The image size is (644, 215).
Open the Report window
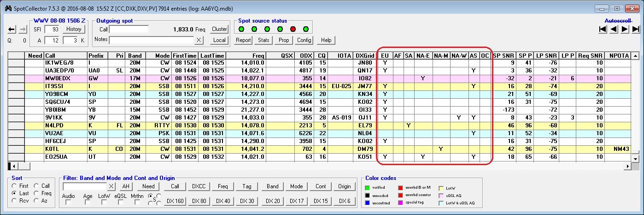click(243, 40)
